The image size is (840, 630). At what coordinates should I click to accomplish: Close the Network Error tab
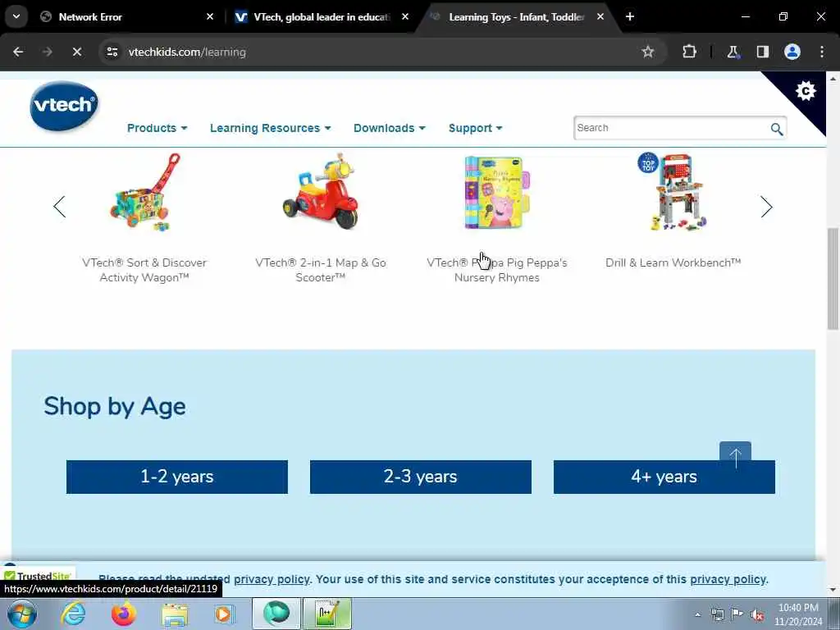click(210, 16)
